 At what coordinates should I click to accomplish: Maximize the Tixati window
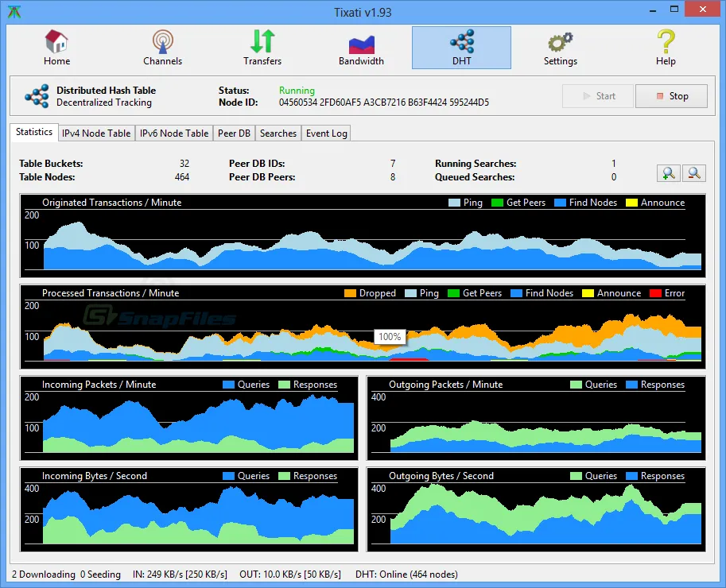(674, 10)
